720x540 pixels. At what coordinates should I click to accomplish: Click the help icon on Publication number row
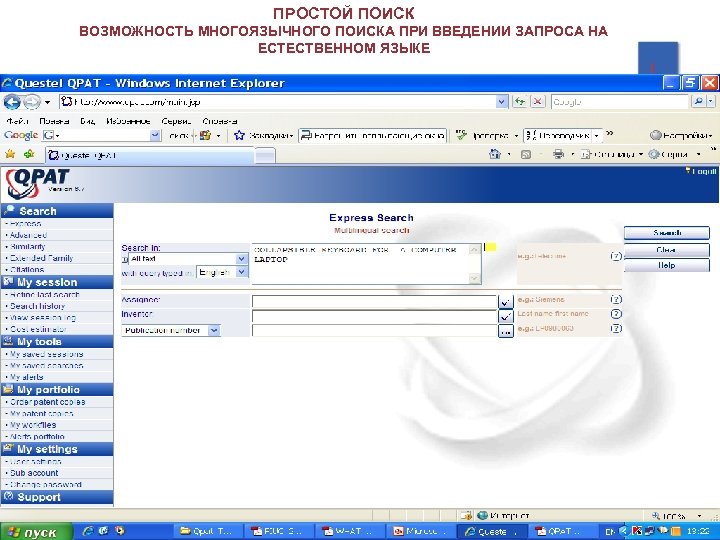point(616,328)
